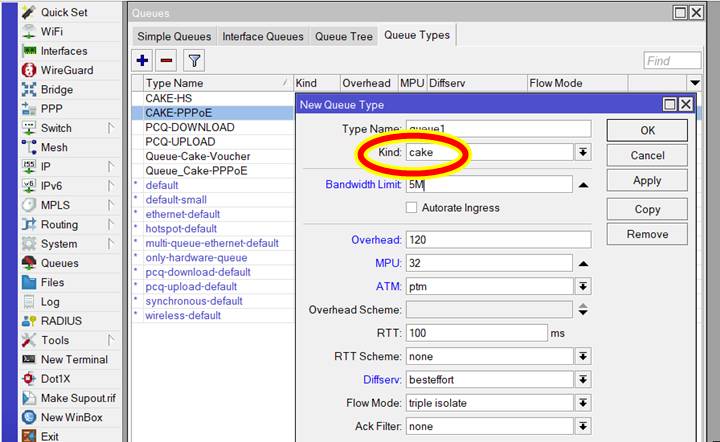Viewport: 720px width, 442px height.
Task: Switch to the Queue Tree tab
Action: (x=343, y=36)
